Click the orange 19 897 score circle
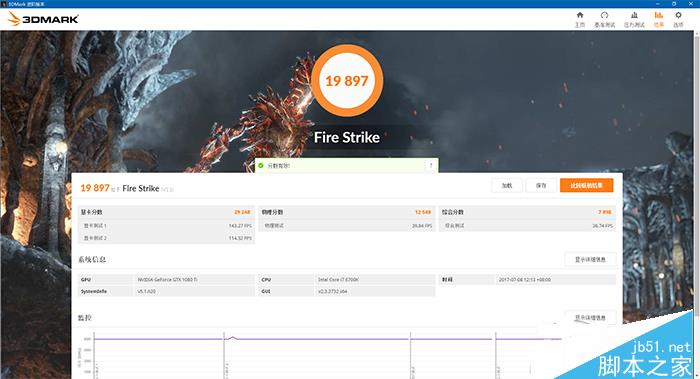Image resolution: width=700 pixels, height=379 pixels. (x=347, y=81)
